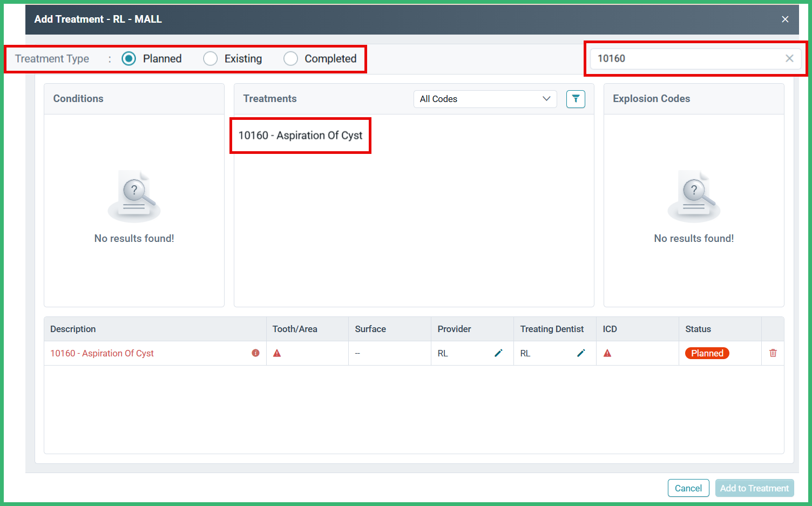Viewport: 812px width, 506px height.
Task: Switch to the Conditions panel
Action: 78,98
